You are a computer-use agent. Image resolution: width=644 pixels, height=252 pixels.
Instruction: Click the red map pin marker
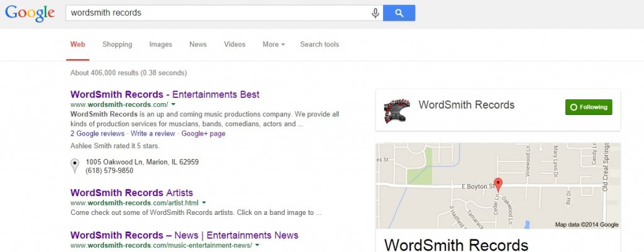point(498,185)
